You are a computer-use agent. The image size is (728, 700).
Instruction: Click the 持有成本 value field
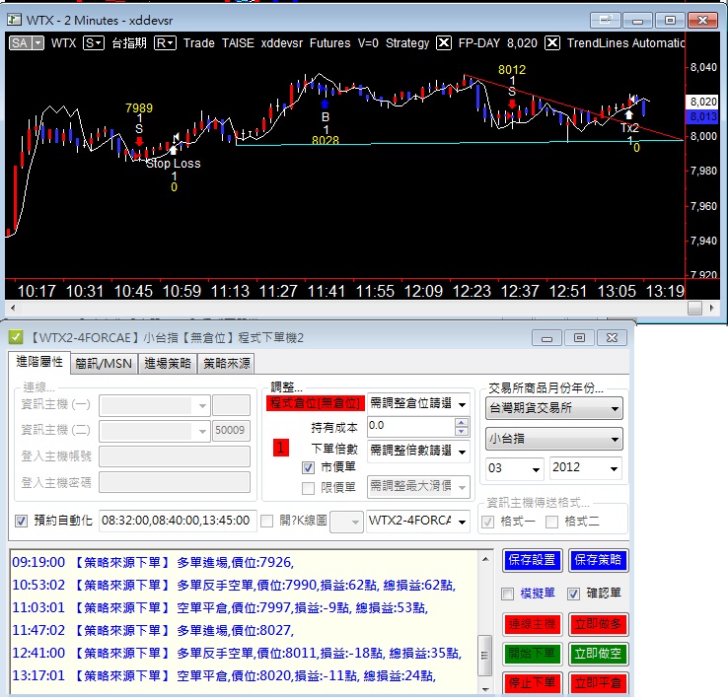click(411, 426)
